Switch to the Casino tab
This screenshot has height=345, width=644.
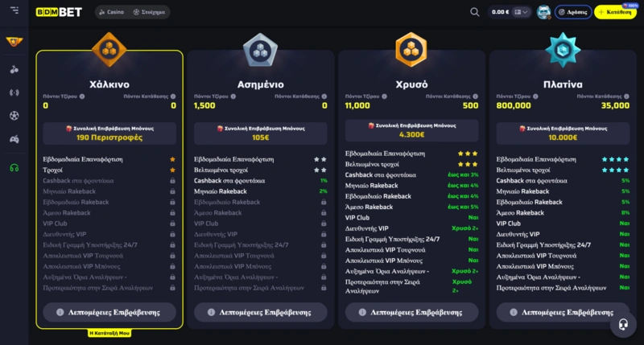pyautogui.click(x=110, y=12)
